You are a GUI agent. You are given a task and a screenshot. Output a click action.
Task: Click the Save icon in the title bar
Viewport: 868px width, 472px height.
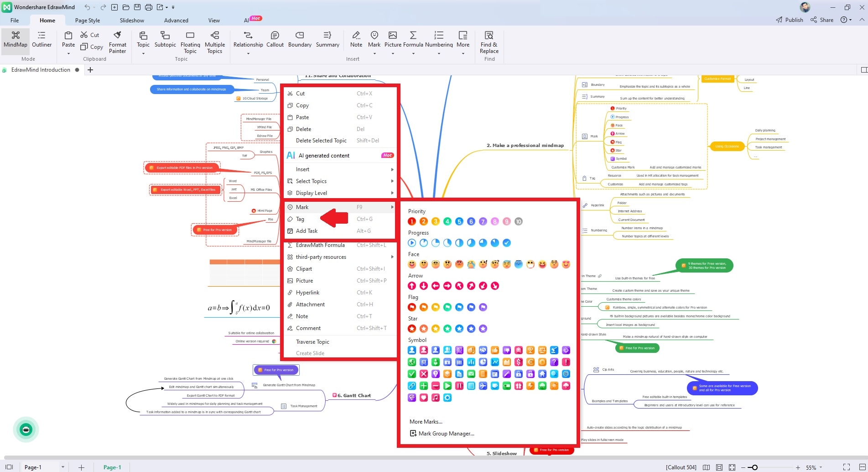coord(137,7)
